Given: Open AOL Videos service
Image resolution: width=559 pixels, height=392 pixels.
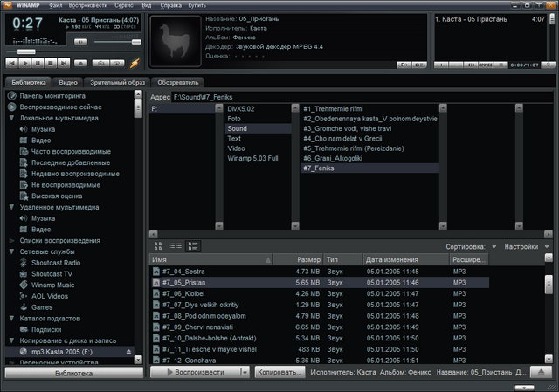Looking at the screenshot, I should (x=50, y=296).
